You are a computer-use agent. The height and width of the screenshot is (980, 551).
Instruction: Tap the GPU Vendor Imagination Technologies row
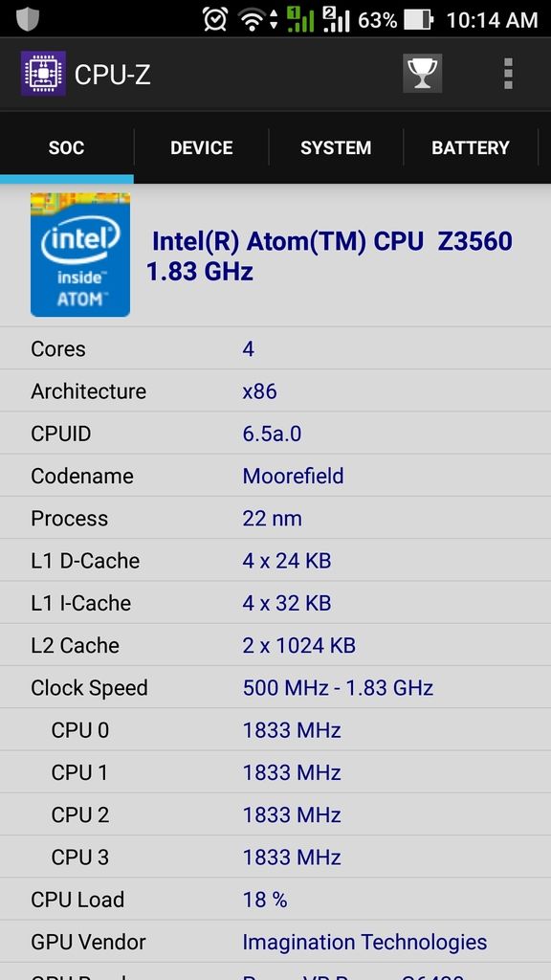pos(275,942)
